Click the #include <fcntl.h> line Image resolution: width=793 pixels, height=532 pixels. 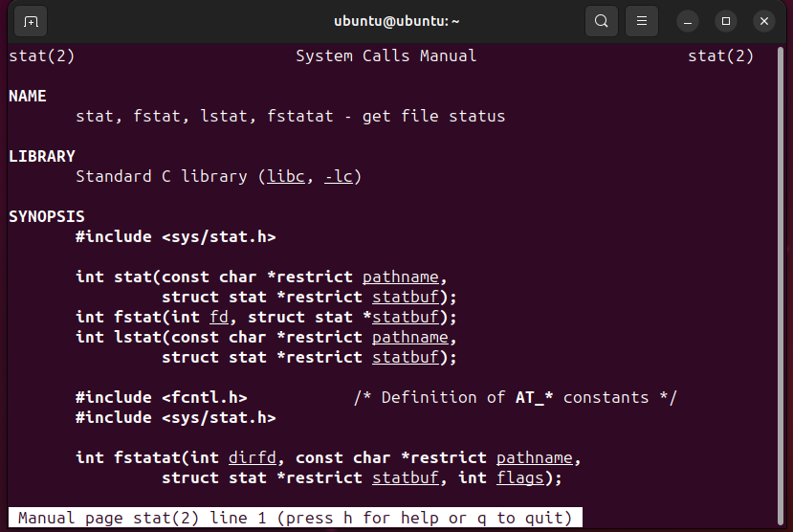pos(161,397)
